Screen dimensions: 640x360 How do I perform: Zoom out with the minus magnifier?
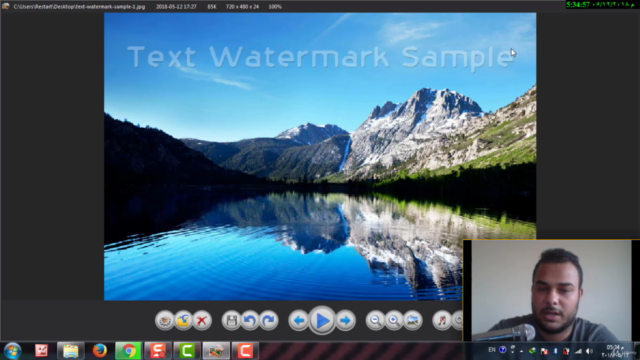point(375,320)
